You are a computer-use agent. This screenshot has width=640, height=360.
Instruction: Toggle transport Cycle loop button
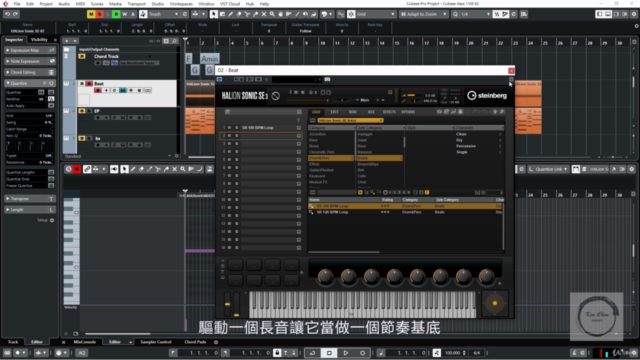click(312, 353)
